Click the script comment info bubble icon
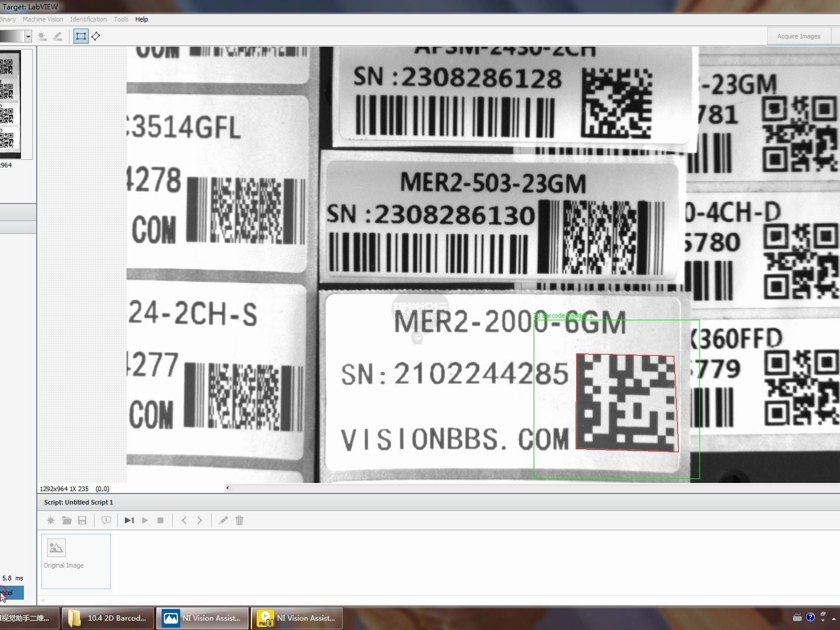This screenshot has height=630, width=840. click(106, 520)
